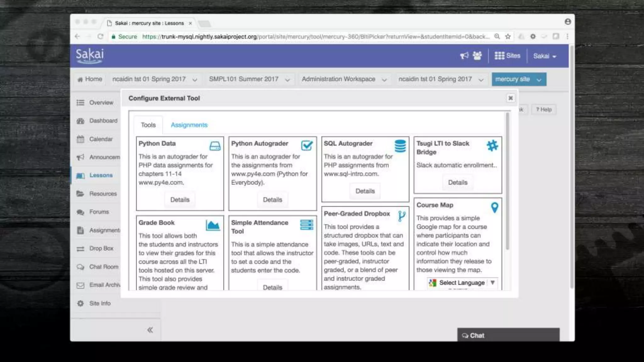Image resolution: width=644 pixels, height=362 pixels.
Task: Expand SMPL101 Summer 2017 site menu
Action: (287, 80)
